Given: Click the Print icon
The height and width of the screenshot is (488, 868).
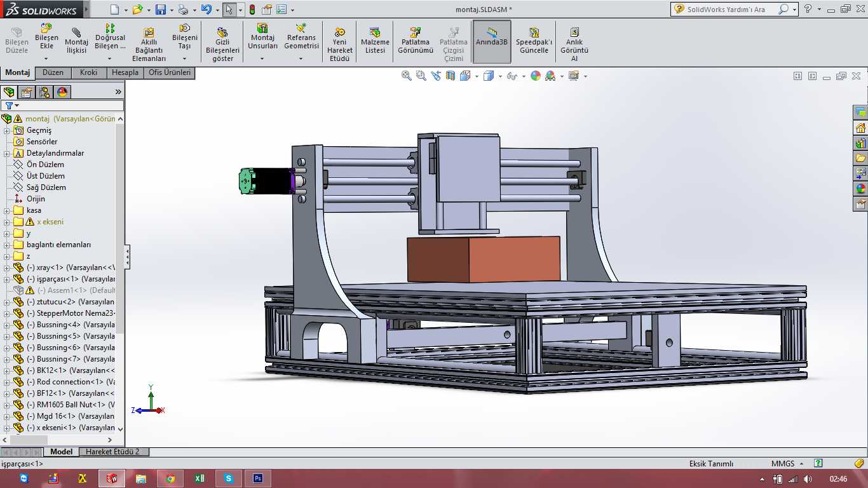Looking at the screenshot, I should [183, 10].
